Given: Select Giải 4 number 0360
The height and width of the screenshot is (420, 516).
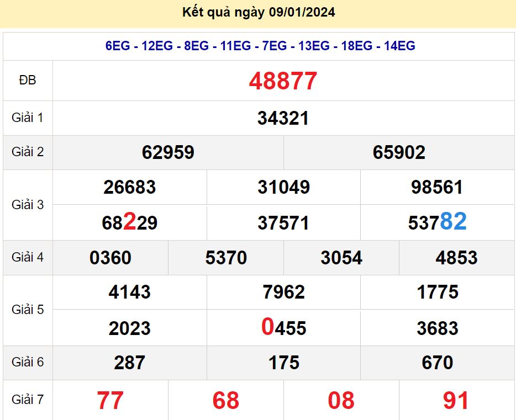Looking at the screenshot, I should click(x=110, y=258).
